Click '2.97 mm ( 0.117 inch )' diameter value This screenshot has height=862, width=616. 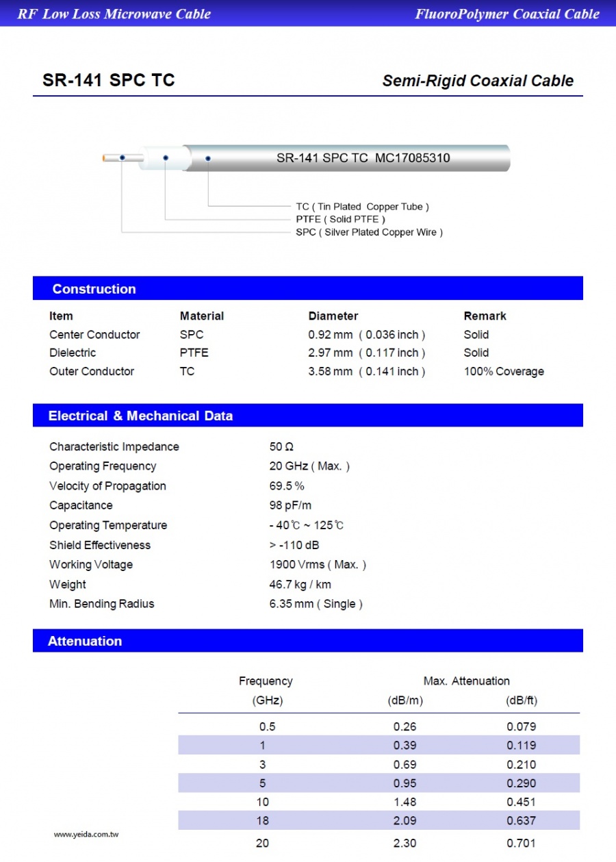point(367,353)
